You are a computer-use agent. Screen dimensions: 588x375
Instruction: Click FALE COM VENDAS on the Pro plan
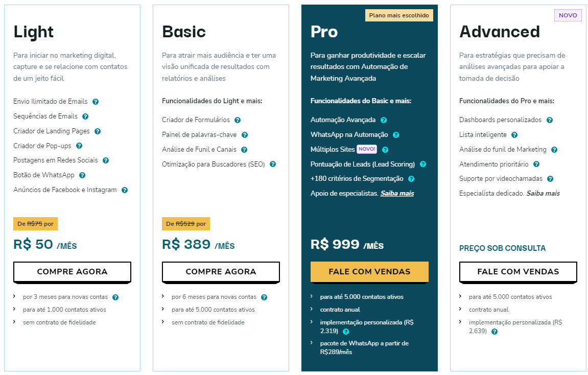tap(369, 272)
